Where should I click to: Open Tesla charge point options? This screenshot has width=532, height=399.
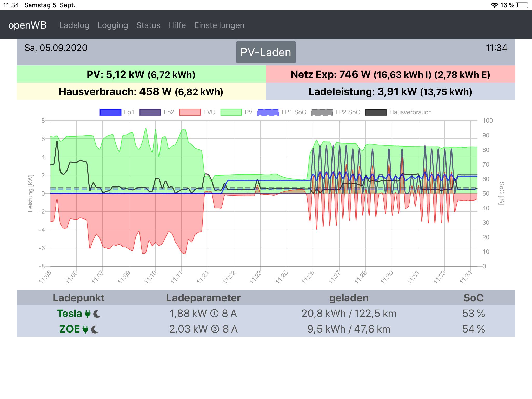click(69, 314)
